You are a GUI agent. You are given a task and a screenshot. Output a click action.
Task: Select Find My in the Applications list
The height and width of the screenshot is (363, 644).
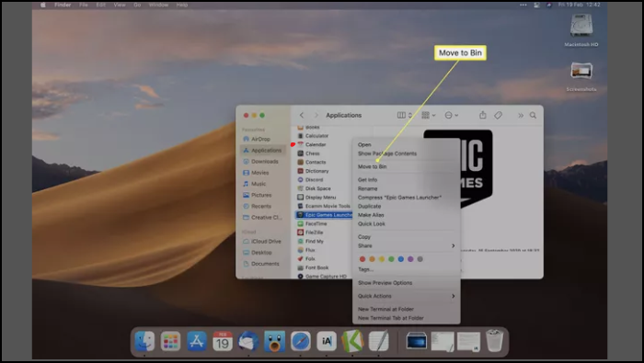(311, 241)
